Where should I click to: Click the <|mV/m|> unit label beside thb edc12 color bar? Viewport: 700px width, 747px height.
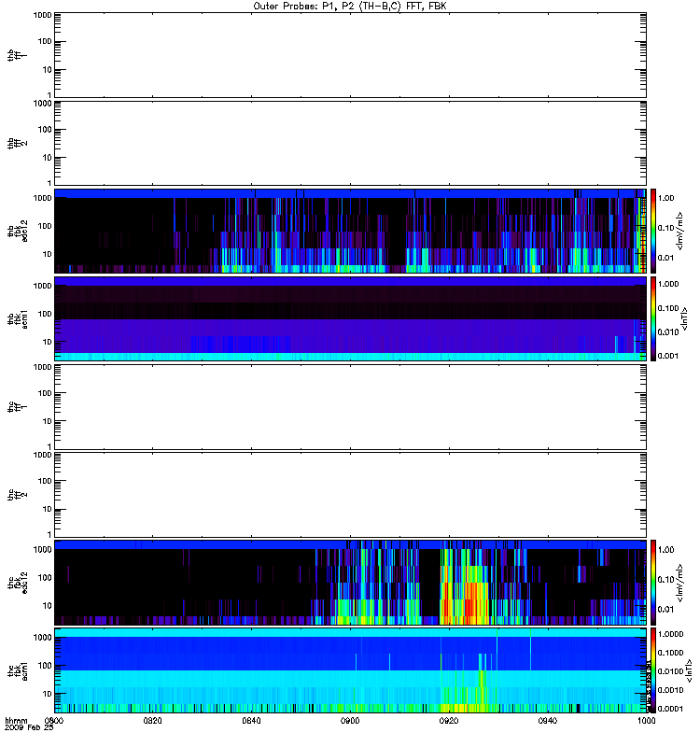tap(680, 231)
